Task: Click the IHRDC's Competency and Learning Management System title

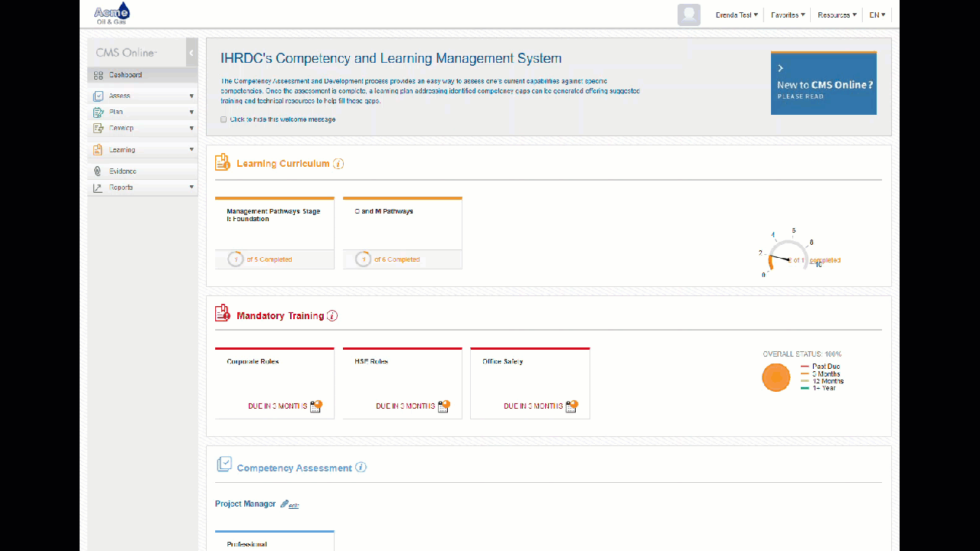Action: pos(391,58)
